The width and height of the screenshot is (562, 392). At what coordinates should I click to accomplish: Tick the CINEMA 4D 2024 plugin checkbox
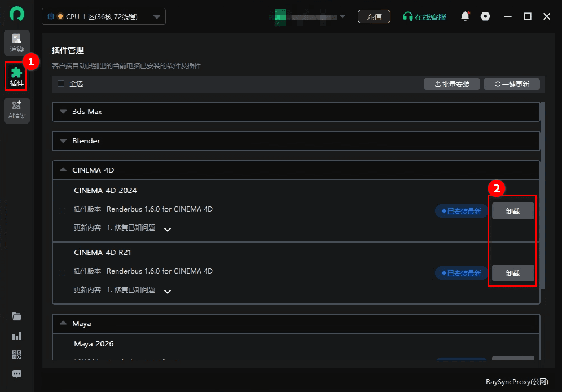pyautogui.click(x=62, y=211)
